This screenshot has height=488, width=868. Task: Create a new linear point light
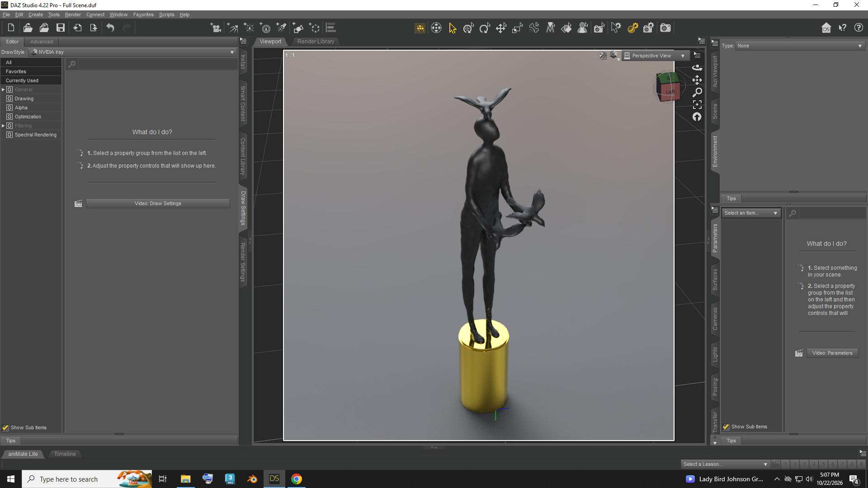[265, 28]
